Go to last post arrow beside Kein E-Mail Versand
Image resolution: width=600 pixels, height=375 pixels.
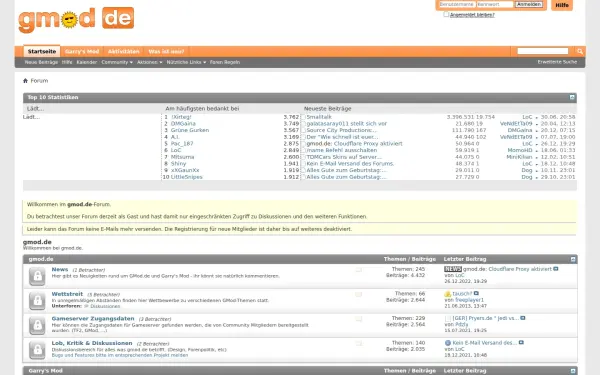[521, 342]
